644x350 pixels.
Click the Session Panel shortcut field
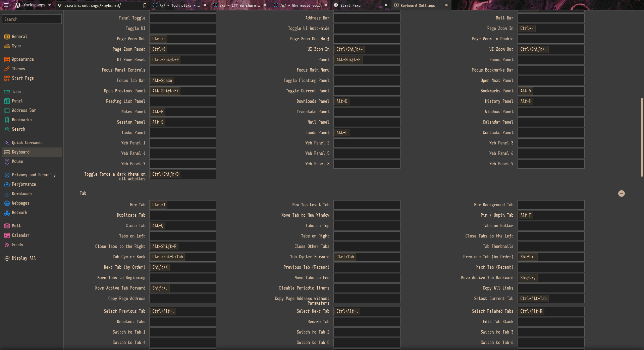(x=183, y=122)
